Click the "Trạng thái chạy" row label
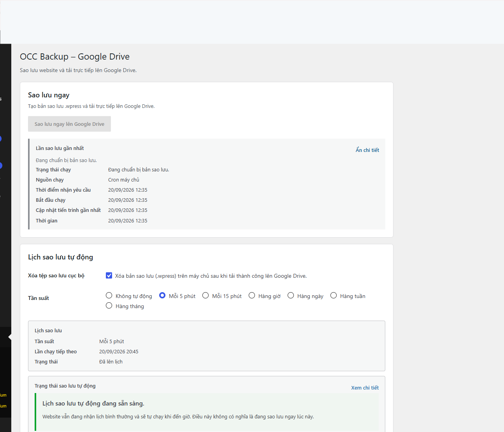 tap(53, 169)
